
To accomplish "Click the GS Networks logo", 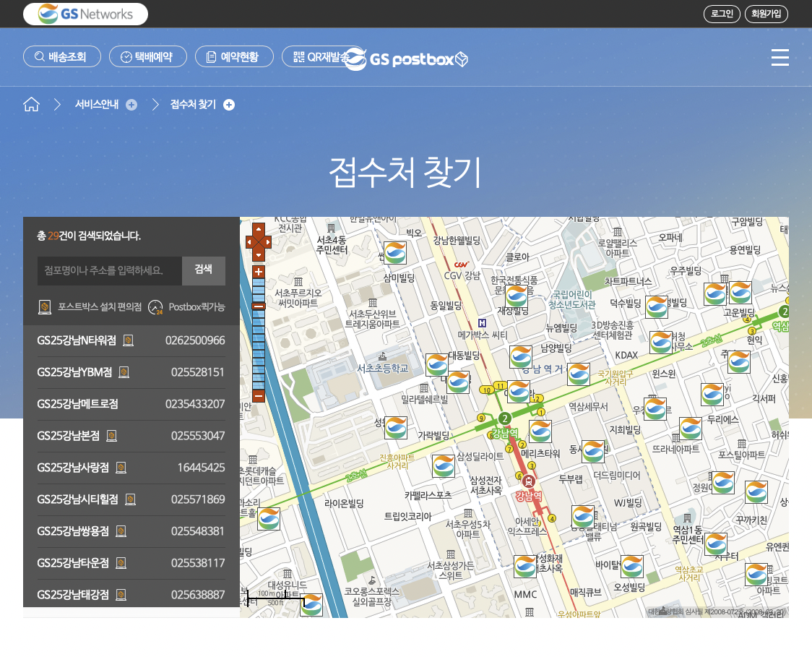I will click(x=85, y=14).
